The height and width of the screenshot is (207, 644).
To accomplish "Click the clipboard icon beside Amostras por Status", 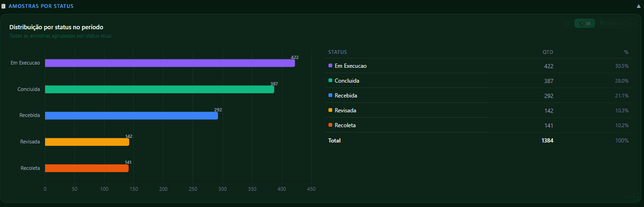I will pos(3,6).
